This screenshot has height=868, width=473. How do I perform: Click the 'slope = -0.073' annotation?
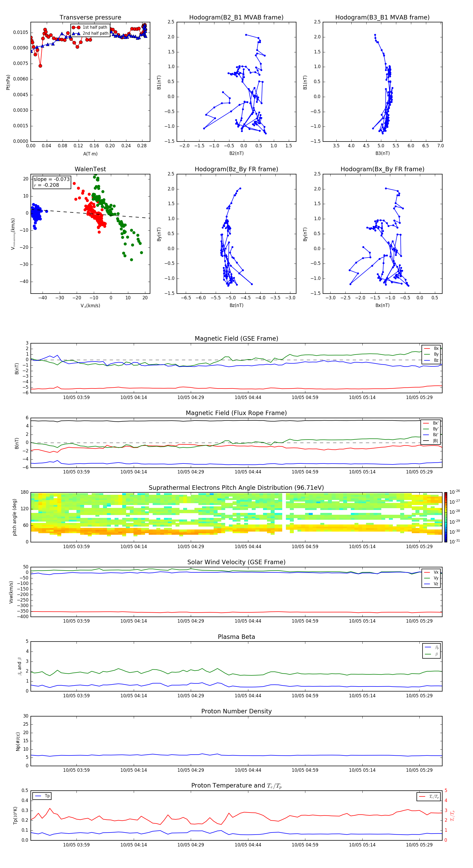52,179
